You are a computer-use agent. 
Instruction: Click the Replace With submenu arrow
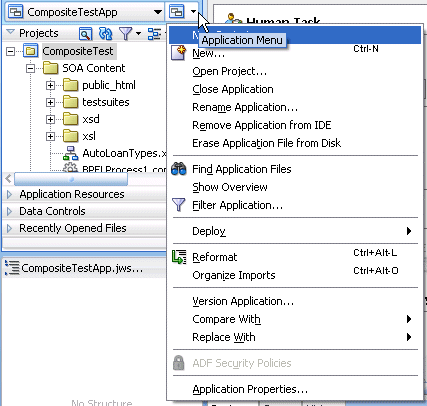coord(409,337)
